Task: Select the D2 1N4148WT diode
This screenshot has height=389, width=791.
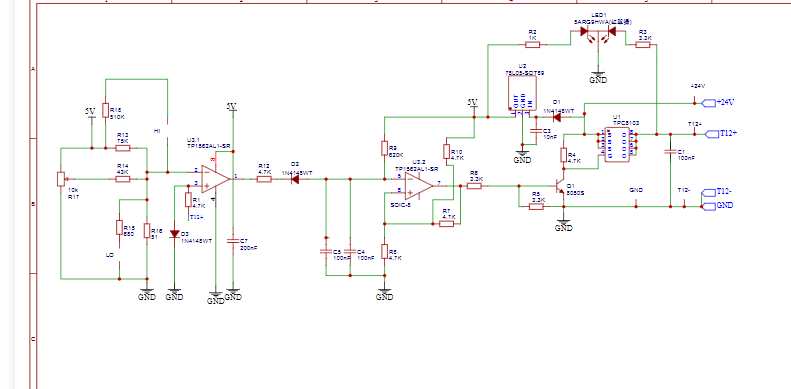Action: 295,179
